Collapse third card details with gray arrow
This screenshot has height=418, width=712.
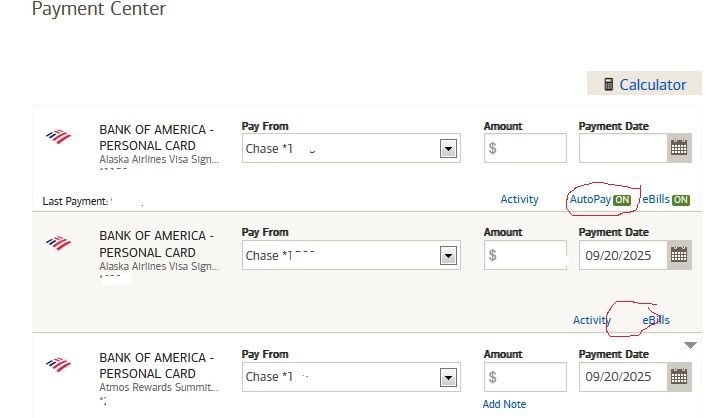[689, 346]
